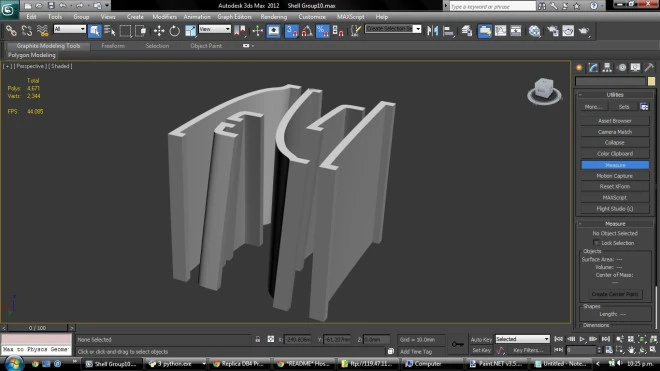Viewport: 660px width, 371px height.
Task: Click Bind to Space Warp icon
Action: (43, 31)
